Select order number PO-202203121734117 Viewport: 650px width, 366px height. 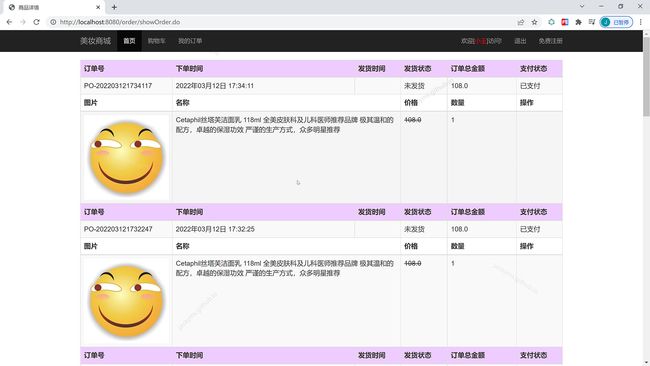click(118, 86)
